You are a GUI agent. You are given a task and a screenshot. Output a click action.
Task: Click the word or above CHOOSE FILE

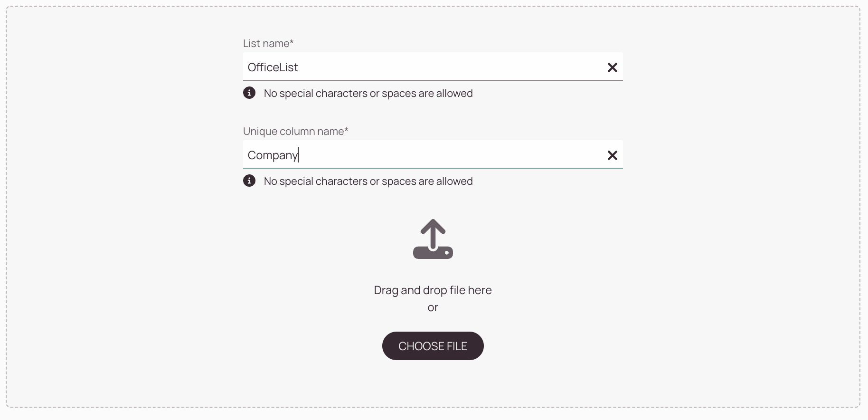click(433, 308)
